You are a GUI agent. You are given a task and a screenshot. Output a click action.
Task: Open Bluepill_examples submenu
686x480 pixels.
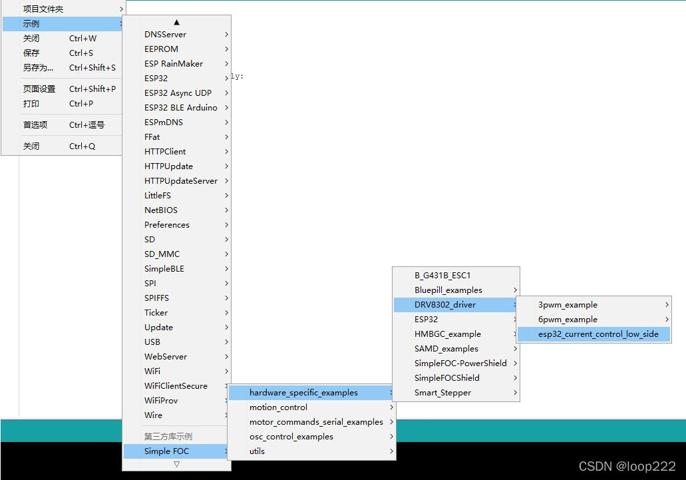coord(456,290)
